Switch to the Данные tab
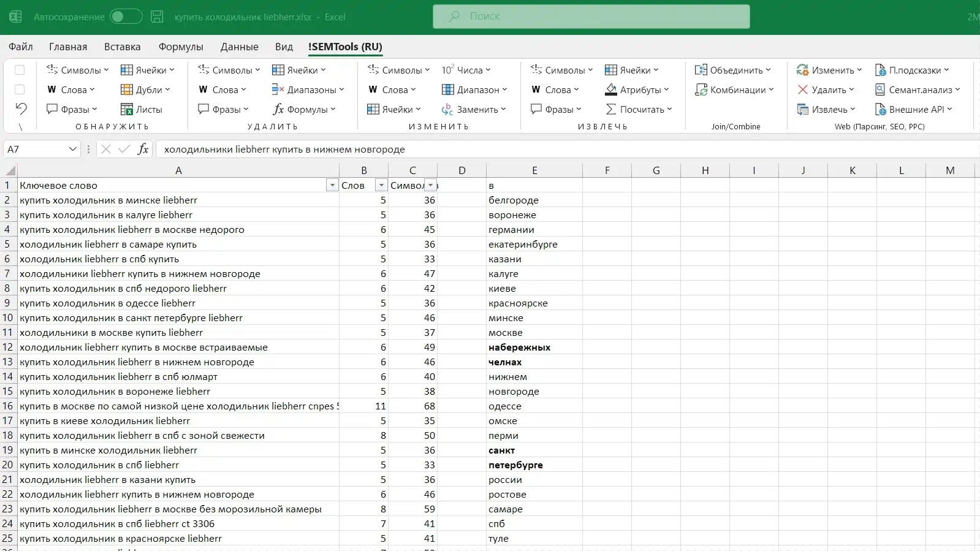The image size is (980, 551). pyautogui.click(x=239, y=47)
